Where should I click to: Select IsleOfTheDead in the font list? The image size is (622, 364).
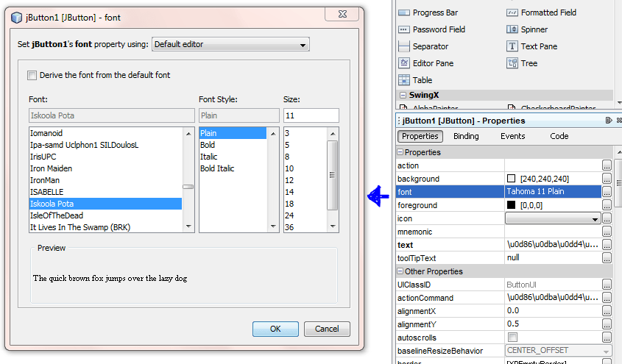tap(57, 216)
